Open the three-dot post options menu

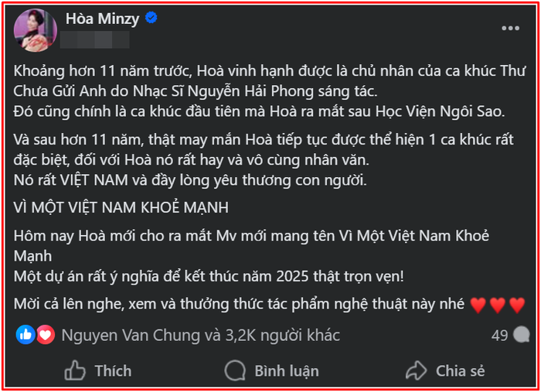click(x=510, y=29)
